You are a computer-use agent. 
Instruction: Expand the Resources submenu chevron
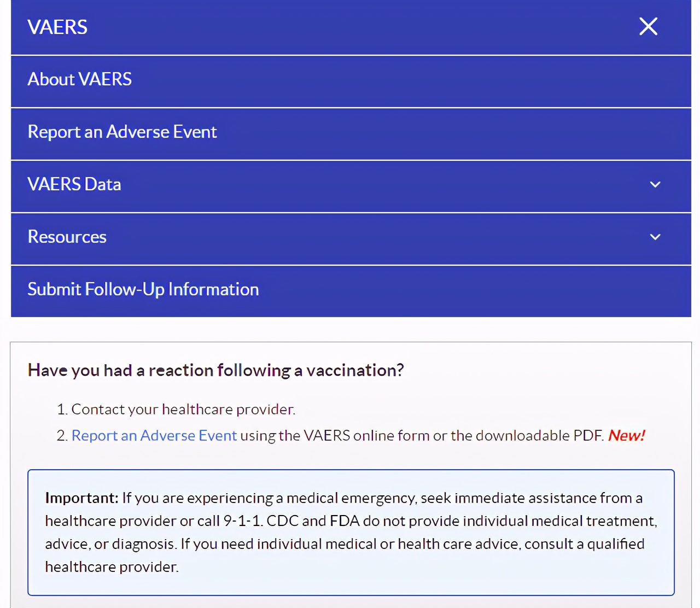coord(655,237)
